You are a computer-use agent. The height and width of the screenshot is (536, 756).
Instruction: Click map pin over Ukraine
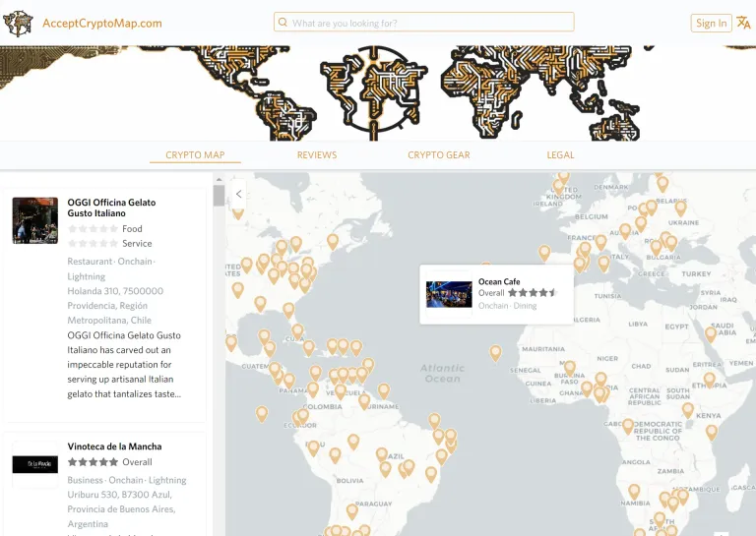(680, 208)
